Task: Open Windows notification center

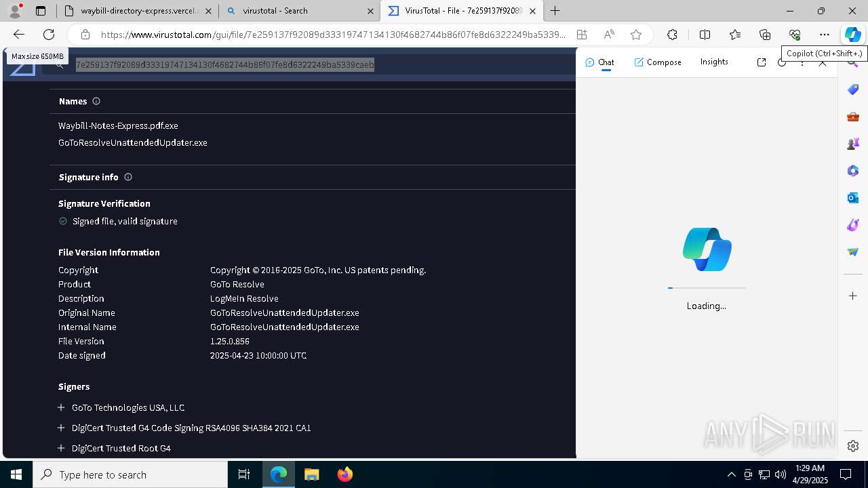Action: [846, 474]
